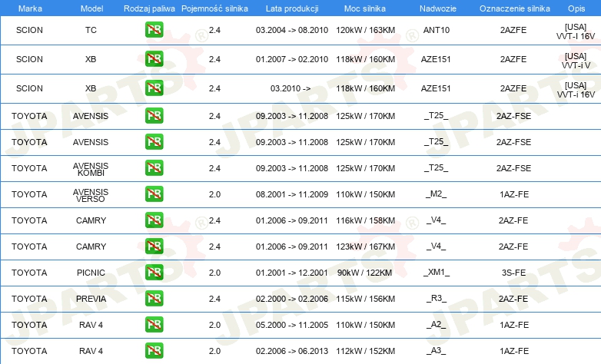Select the _XM1_ body code cell
The image size is (601, 364).
pyautogui.click(x=437, y=272)
